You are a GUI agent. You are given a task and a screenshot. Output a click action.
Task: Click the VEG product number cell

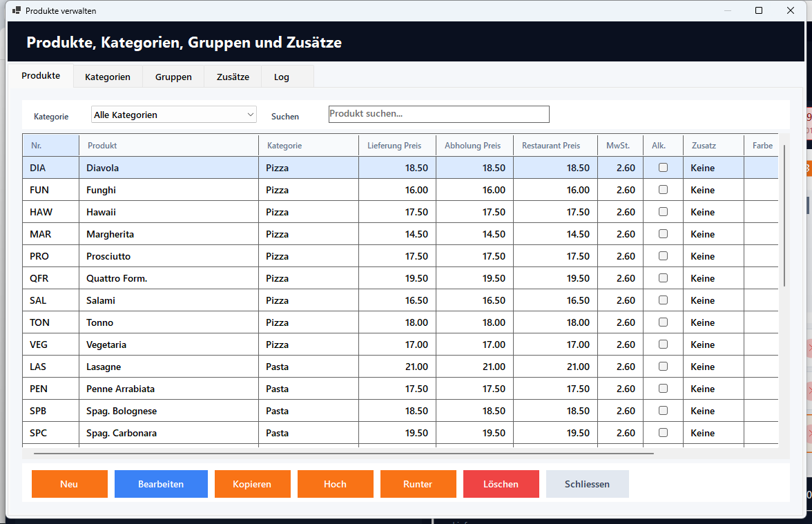51,345
